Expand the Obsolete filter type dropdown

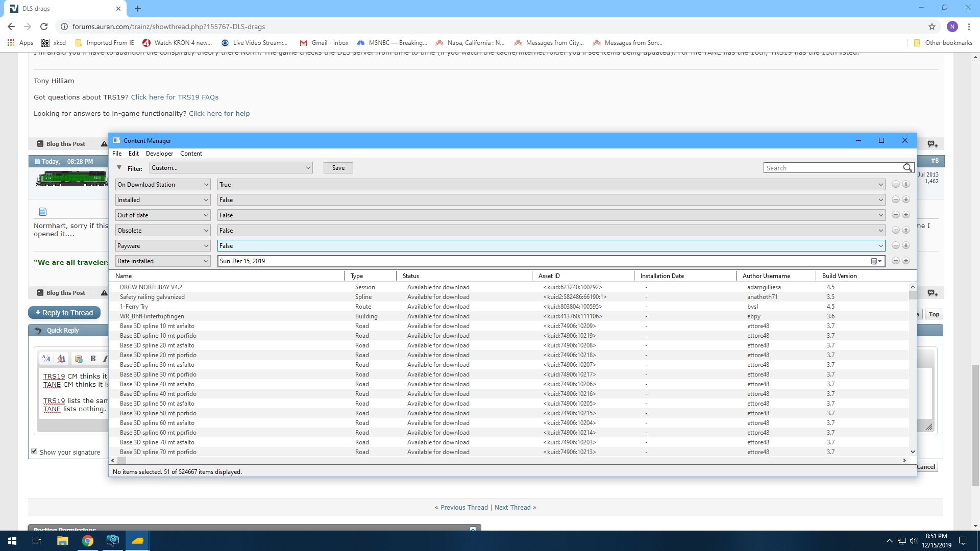tap(162, 231)
